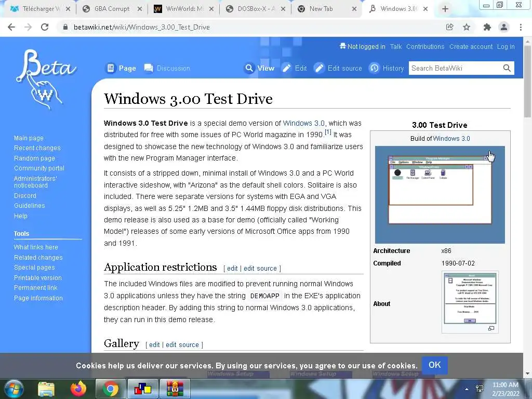This screenshot has height=399, width=532.
Task: Click Create account
Action: pos(471,47)
